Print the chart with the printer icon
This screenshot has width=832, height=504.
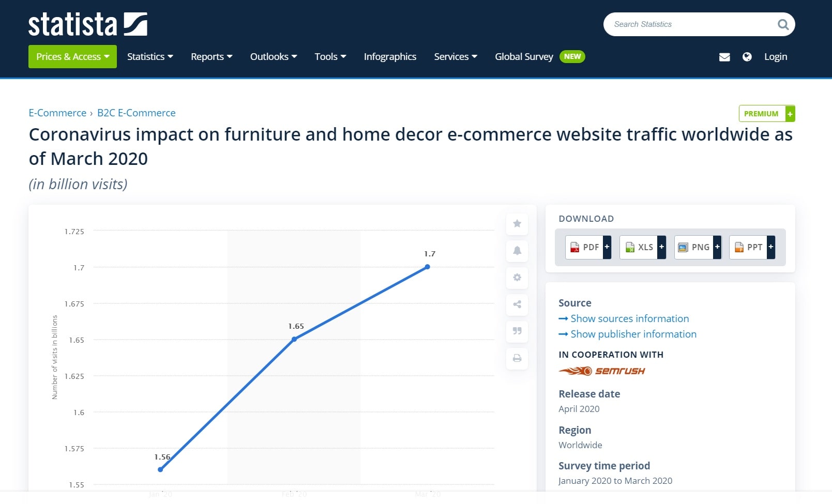517,358
